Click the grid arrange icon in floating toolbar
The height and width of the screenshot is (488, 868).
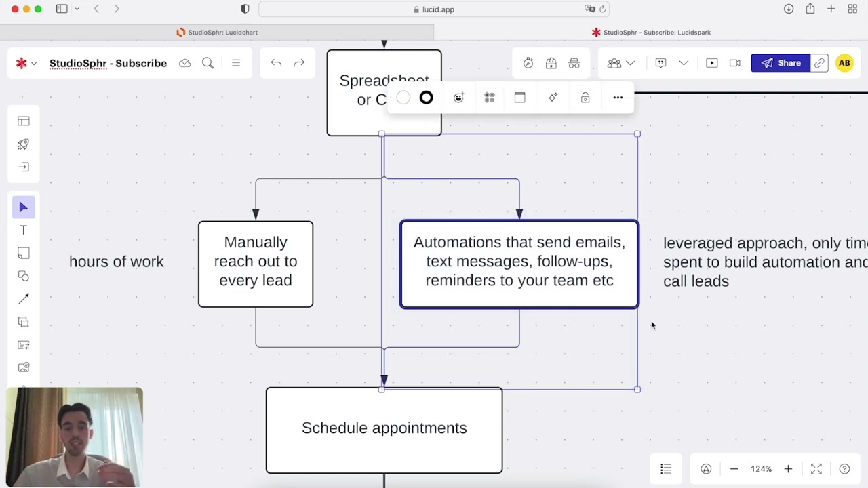click(490, 98)
